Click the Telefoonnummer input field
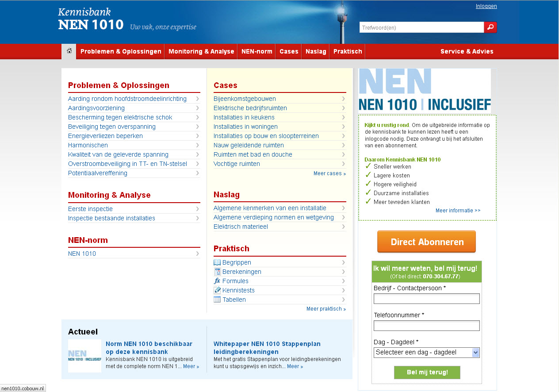559x392 pixels. [426, 325]
